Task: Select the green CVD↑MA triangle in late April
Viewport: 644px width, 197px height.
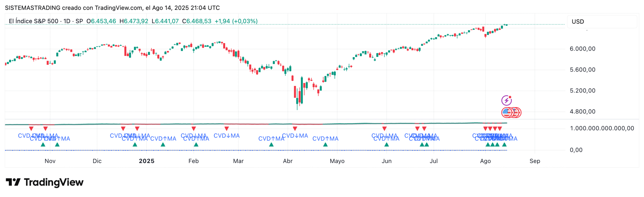Action: point(325,145)
